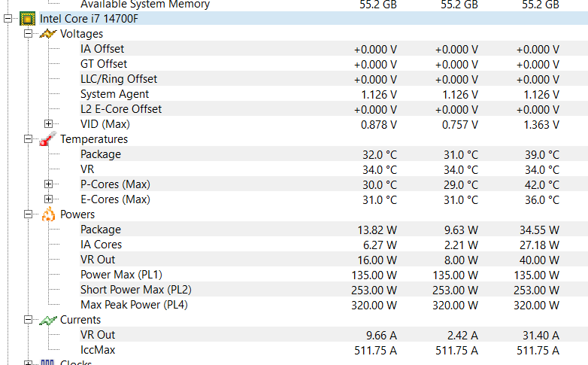Image resolution: width=588 pixels, height=365 pixels.
Task: Click the 13.82 W Package power value
Action: click(377, 230)
